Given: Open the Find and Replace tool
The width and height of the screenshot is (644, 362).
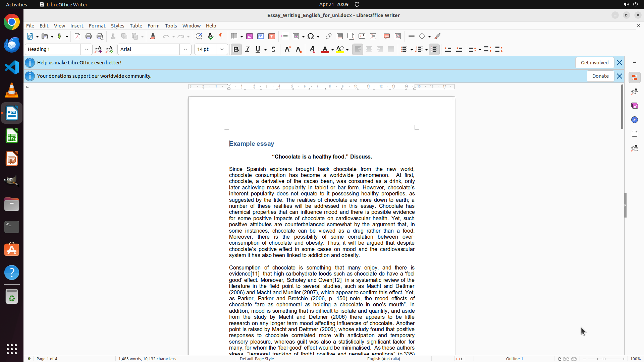Looking at the screenshot, I should [199, 36].
